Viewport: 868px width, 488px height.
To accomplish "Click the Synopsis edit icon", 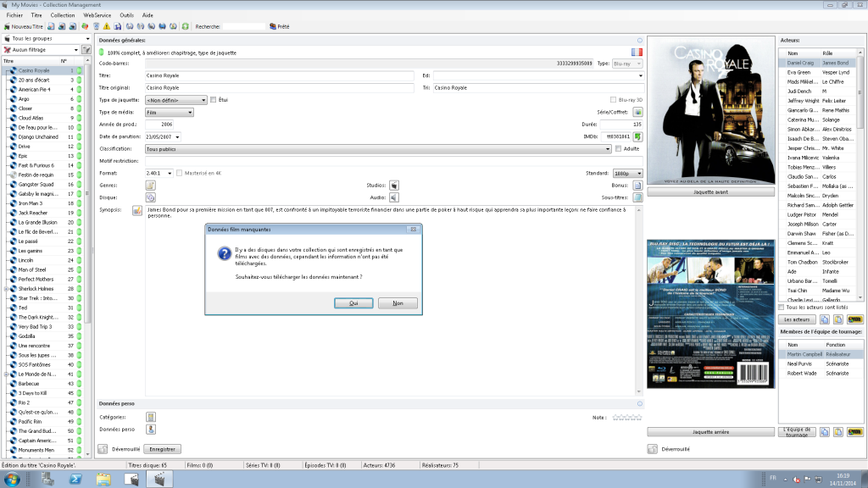I will point(136,210).
